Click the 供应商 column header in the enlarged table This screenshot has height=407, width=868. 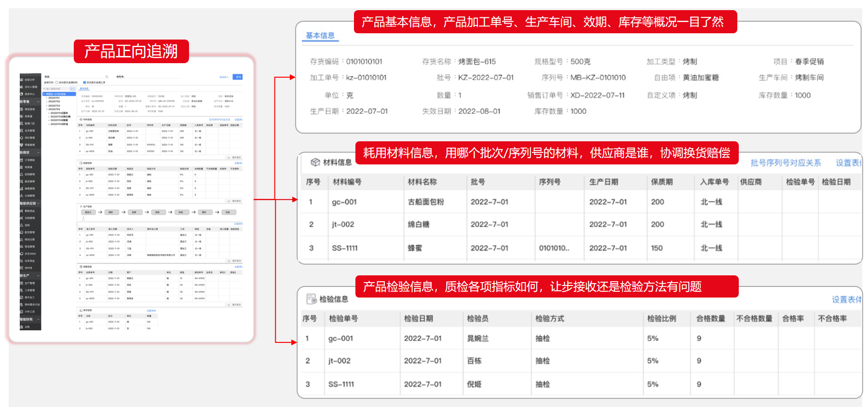[751, 182]
